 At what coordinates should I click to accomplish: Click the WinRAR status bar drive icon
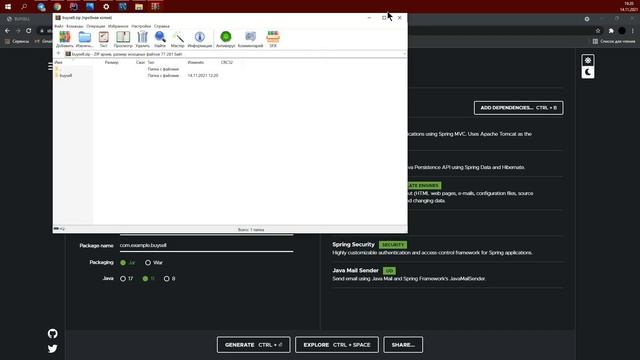[56, 229]
